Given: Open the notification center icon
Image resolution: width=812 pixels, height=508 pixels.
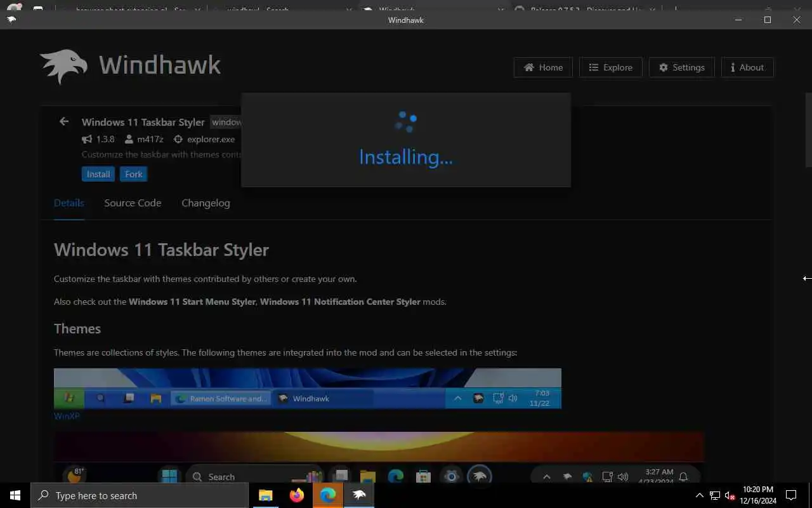Looking at the screenshot, I should click(x=791, y=495).
